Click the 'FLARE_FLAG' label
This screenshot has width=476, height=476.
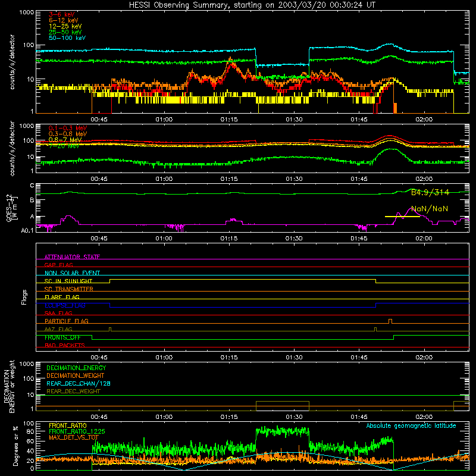pos(62,297)
